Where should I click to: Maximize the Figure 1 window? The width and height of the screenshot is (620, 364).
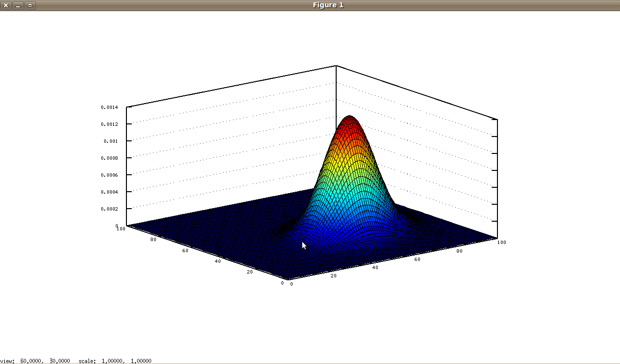pos(30,5)
